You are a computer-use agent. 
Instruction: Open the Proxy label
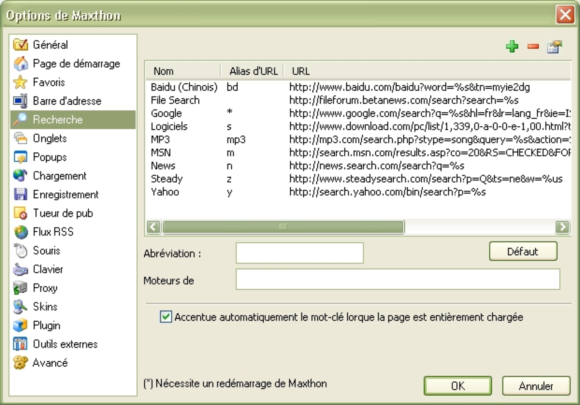45,288
